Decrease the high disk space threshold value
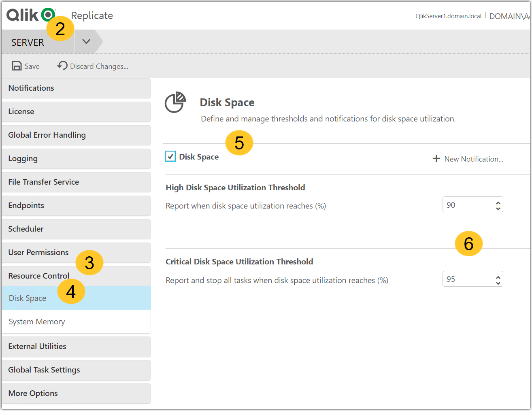532x411 pixels. click(498, 208)
